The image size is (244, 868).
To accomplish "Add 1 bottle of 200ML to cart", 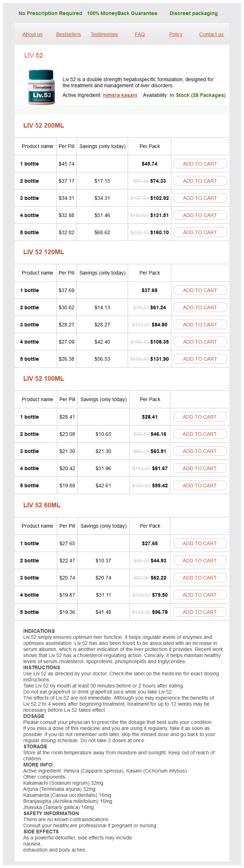I will [x=200, y=164].
